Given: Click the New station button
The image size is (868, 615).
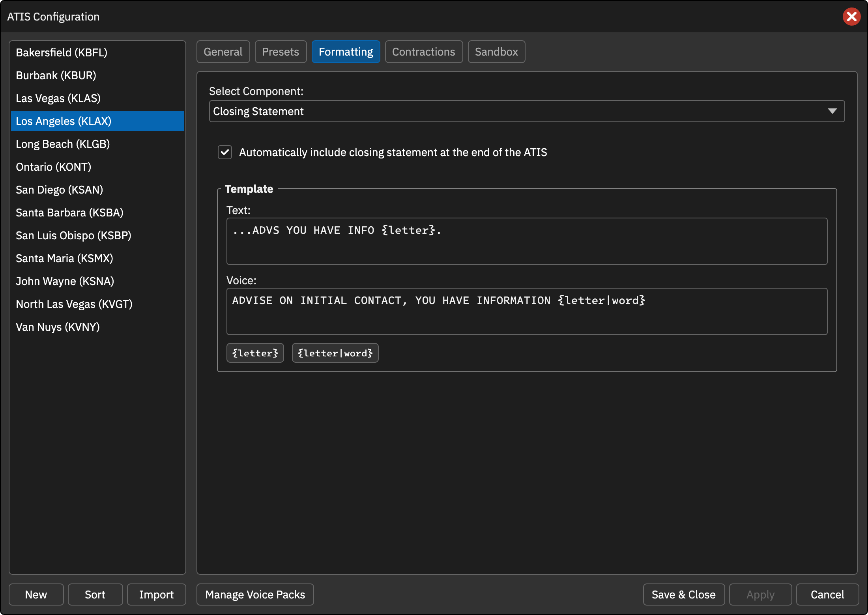Looking at the screenshot, I should [x=36, y=594].
